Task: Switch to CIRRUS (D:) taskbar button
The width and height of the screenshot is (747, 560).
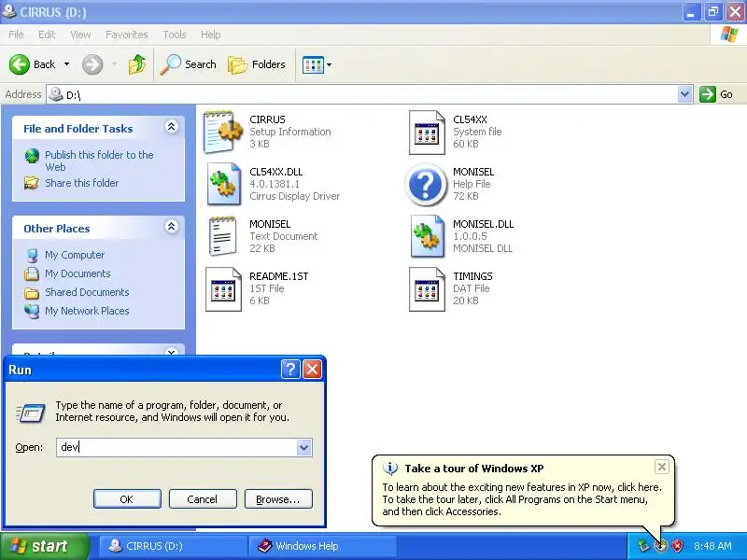Action: tap(173, 546)
